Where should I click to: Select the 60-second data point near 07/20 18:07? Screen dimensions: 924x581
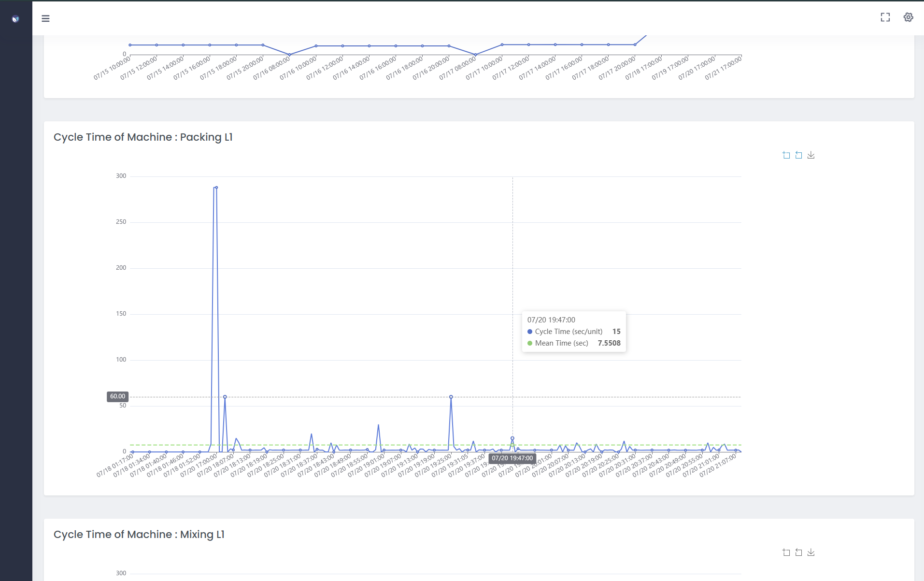tap(225, 397)
